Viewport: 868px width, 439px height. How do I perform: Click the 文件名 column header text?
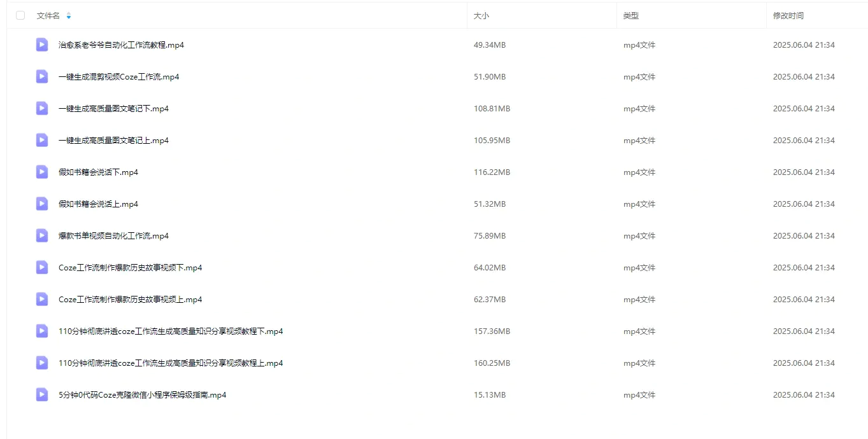48,16
